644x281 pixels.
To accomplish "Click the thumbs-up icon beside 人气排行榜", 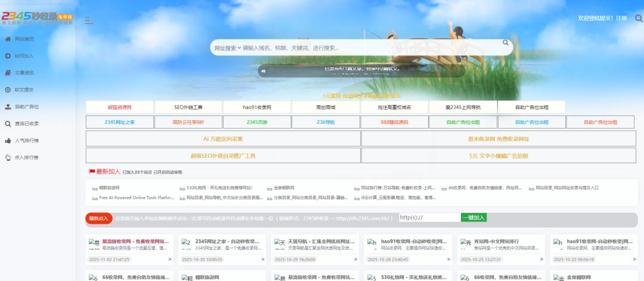I will click(x=8, y=140).
